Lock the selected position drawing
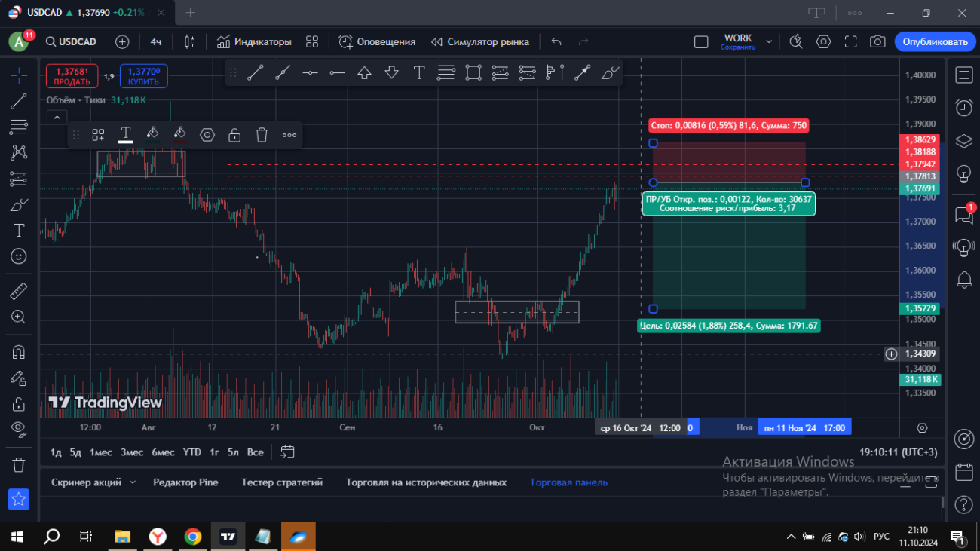The image size is (980, 551). (x=234, y=135)
